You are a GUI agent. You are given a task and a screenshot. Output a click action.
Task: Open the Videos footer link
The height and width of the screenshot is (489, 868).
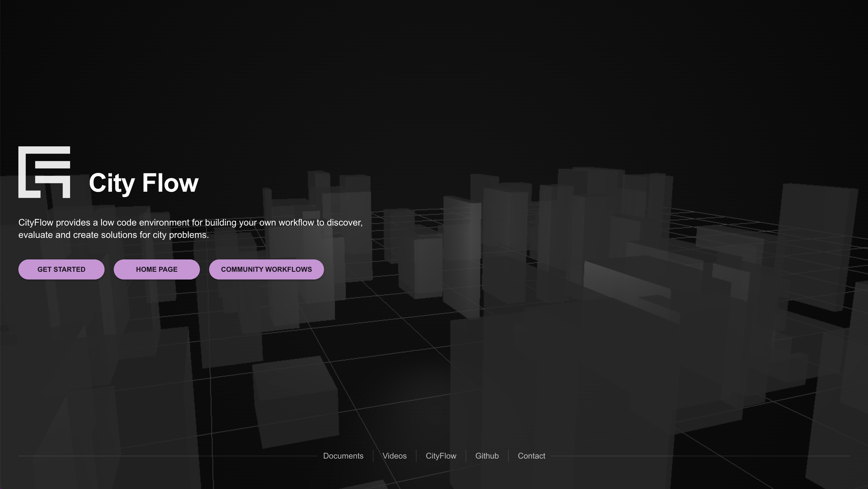(x=395, y=456)
